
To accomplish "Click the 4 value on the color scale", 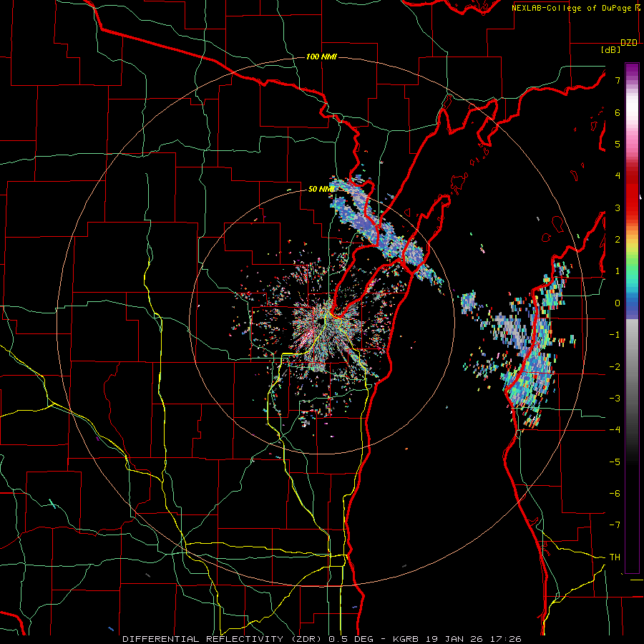I will [x=618, y=176].
